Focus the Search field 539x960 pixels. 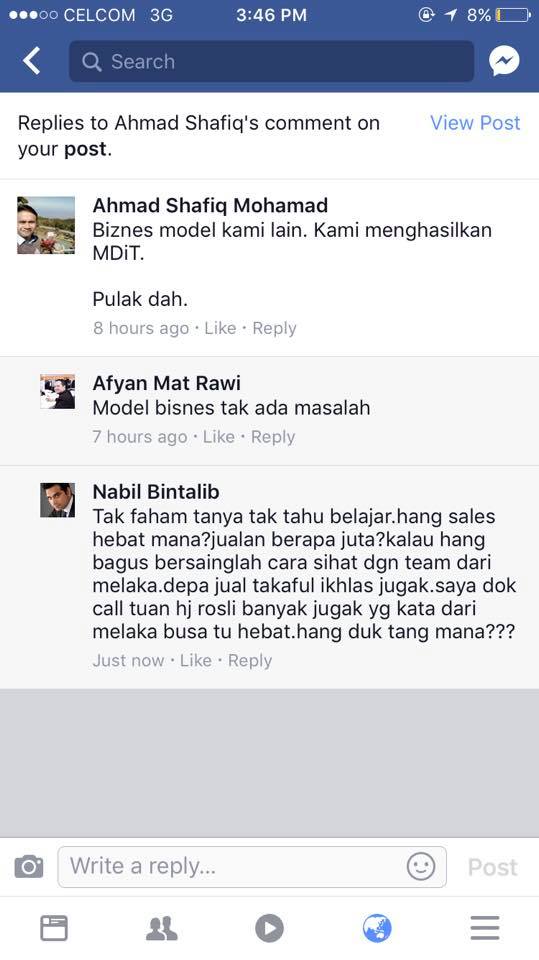tap(271, 61)
